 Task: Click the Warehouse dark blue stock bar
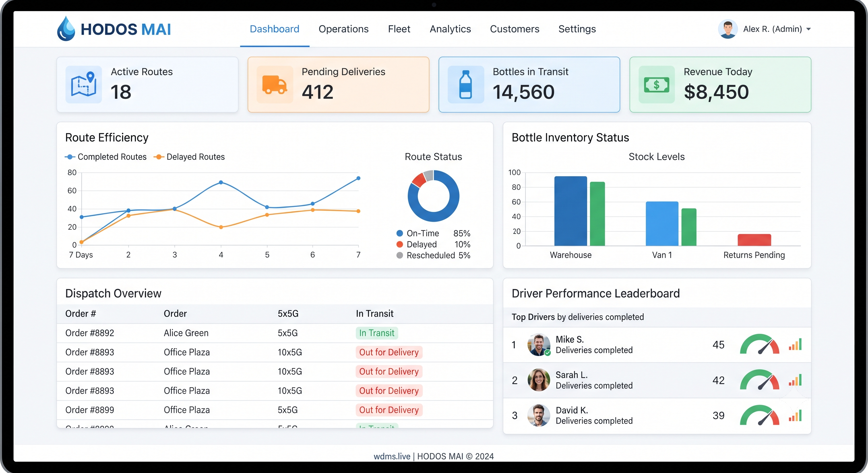(571, 211)
